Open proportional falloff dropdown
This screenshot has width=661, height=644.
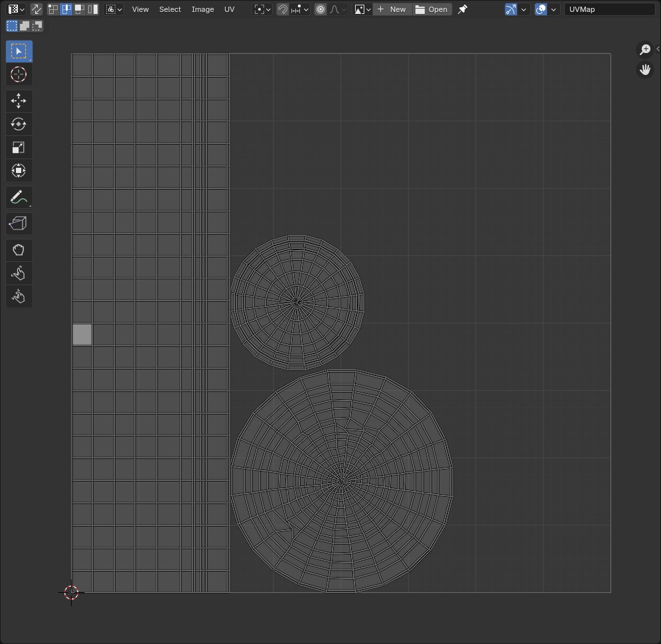(x=338, y=9)
